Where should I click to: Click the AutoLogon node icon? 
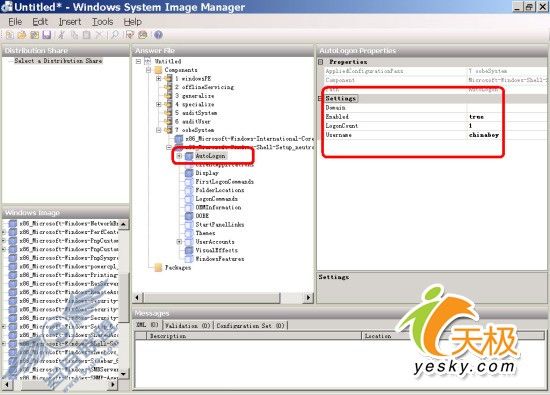(189, 156)
